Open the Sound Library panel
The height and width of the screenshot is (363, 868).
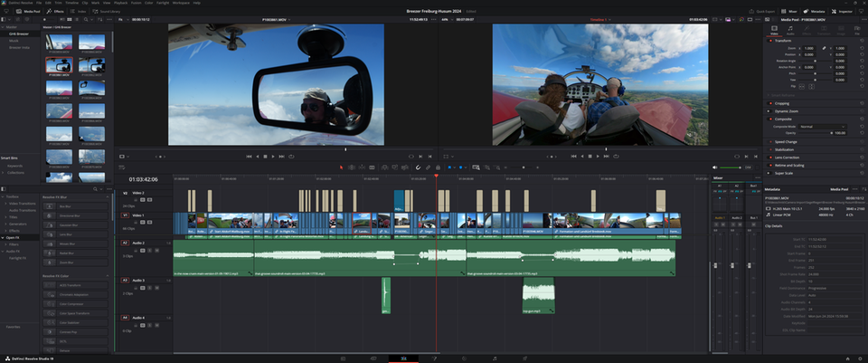[107, 11]
